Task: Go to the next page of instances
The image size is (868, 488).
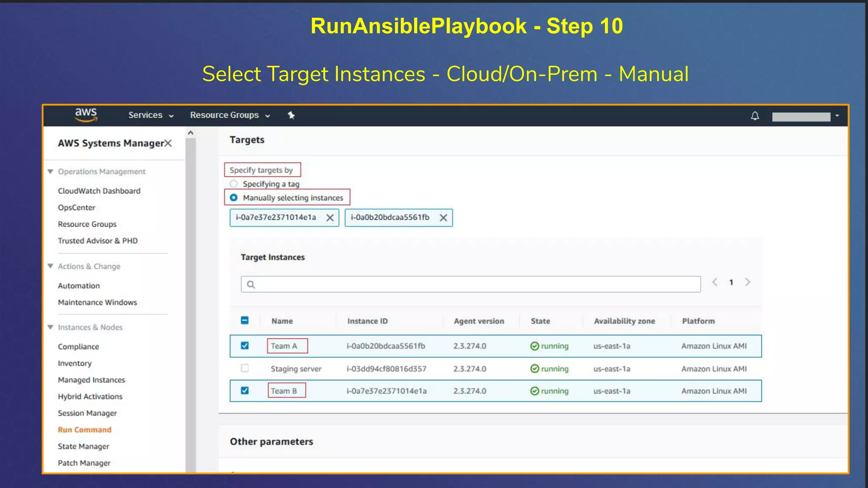Action: 748,282
